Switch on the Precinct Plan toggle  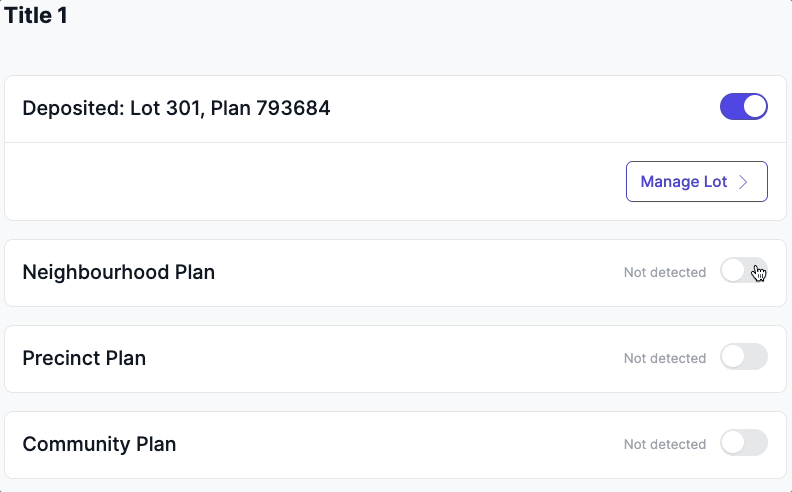click(x=743, y=357)
